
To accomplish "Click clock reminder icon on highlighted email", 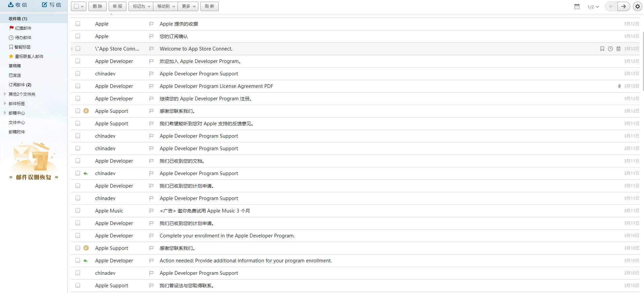I will point(610,49).
